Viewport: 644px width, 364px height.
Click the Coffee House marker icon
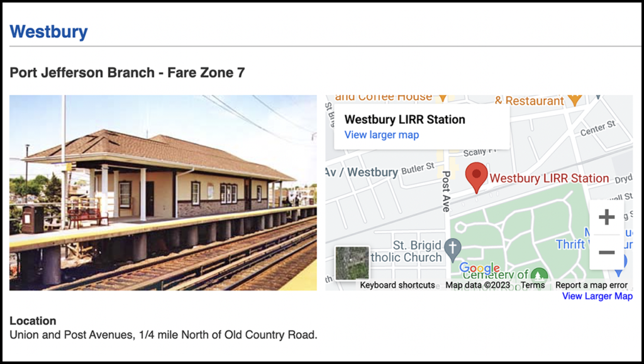(442, 97)
